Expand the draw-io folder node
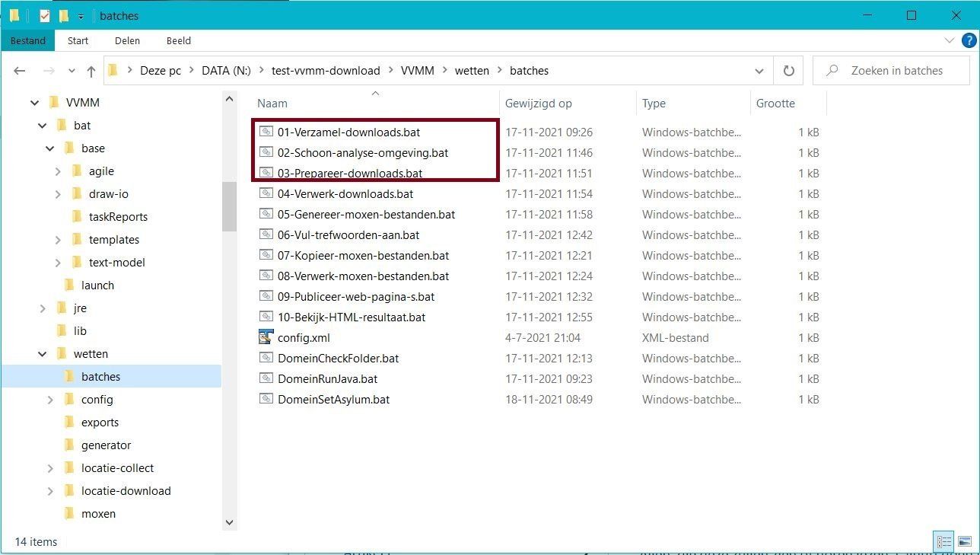Screen dimensions: 980x555 pyautogui.click(x=58, y=193)
